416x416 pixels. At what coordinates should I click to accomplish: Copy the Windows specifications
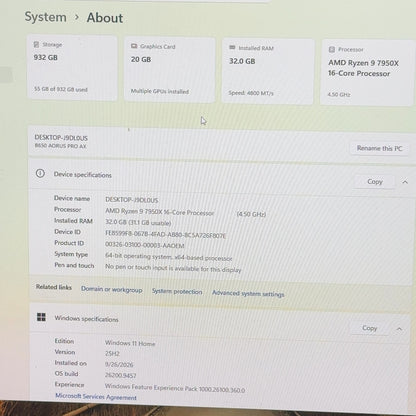click(x=369, y=328)
